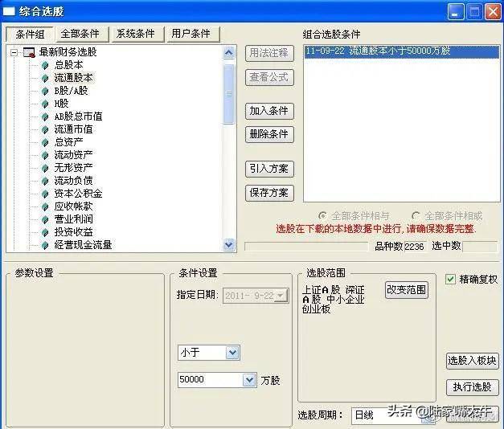Click the diamond icon beside 投资收益
This screenshot has height=429, width=504.
(x=45, y=233)
